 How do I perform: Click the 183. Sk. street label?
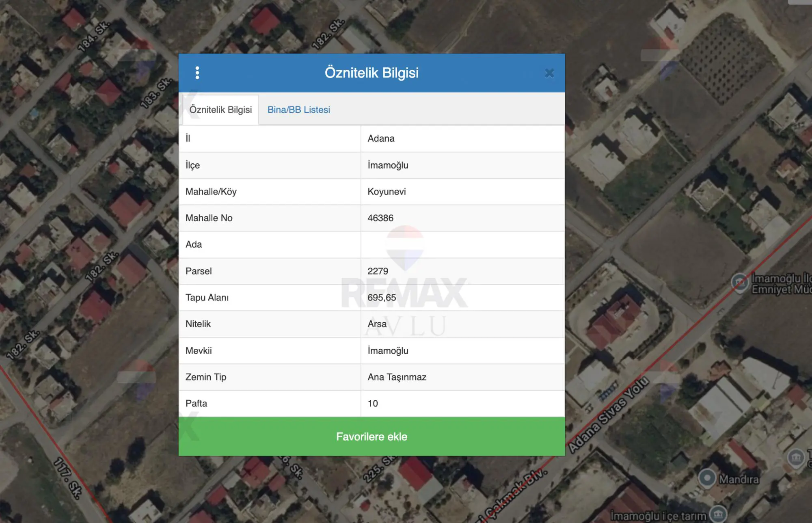(156, 93)
